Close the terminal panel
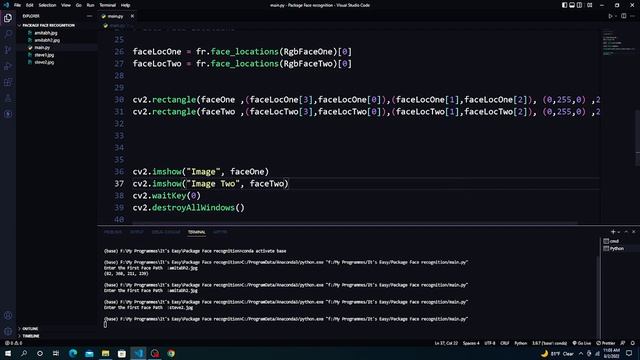The width and height of the screenshot is (640, 360). [633, 232]
